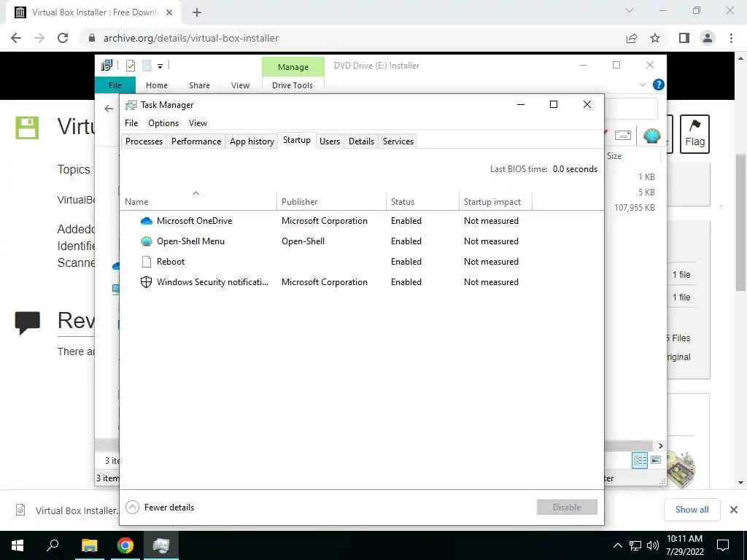
Task: Click the Manage contextual tab in Explorer
Action: 293,67
